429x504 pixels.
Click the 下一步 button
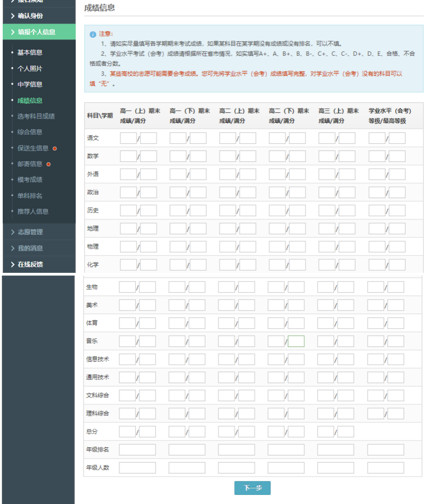tap(253, 488)
